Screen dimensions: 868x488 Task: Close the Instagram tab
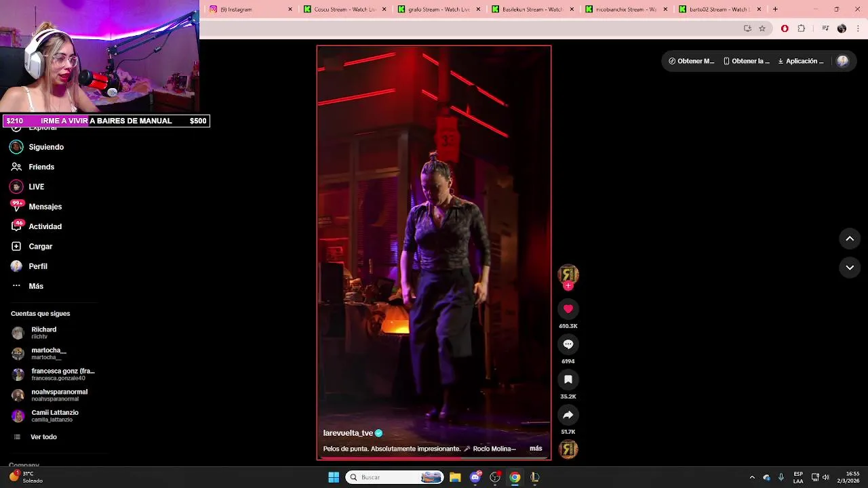point(290,9)
